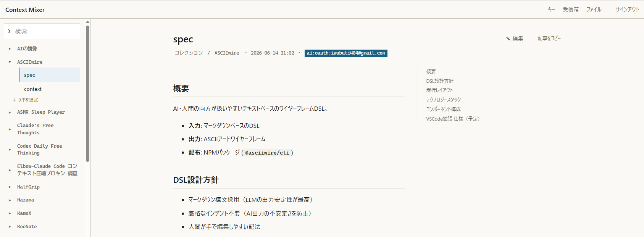Expand the KamoX collection arrow
644x237 pixels.
tap(10, 213)
